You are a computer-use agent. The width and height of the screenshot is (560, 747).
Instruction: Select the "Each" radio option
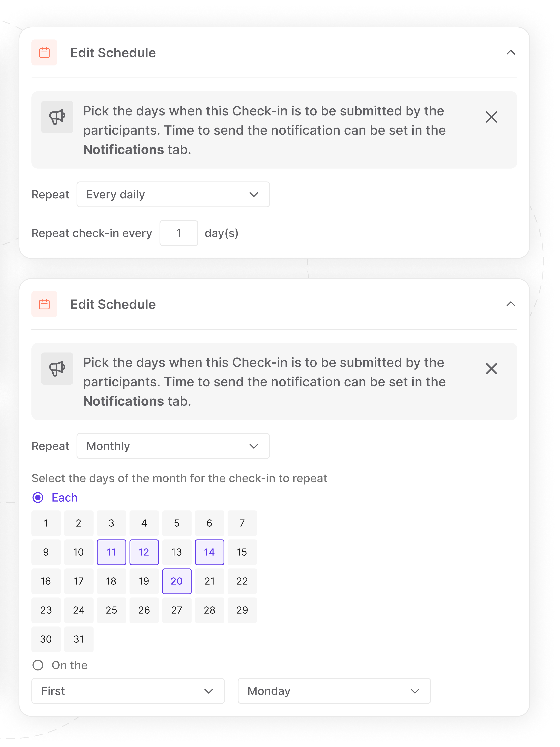(x=38, y=497)
